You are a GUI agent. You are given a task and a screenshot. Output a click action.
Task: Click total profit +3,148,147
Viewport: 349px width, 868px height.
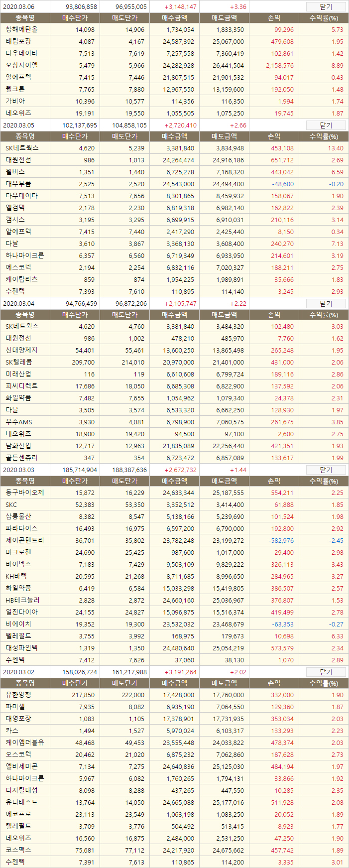pos(180,7)
